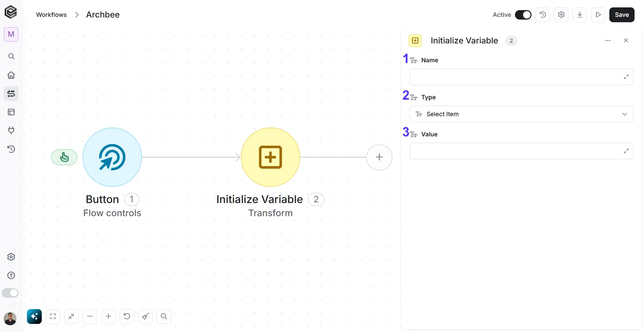Zoom out the canvas with minus button

click(90, 317)
